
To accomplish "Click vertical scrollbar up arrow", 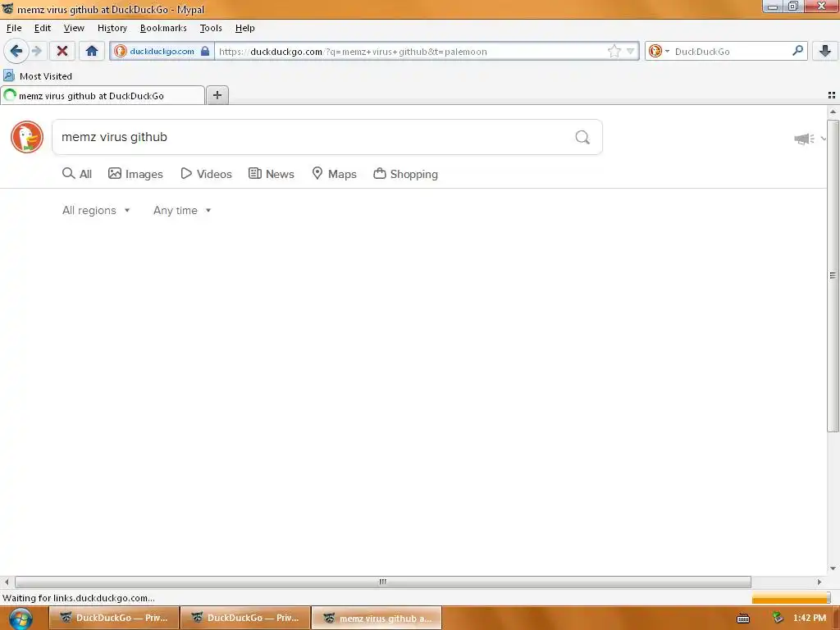I will [x=833, y=112].
